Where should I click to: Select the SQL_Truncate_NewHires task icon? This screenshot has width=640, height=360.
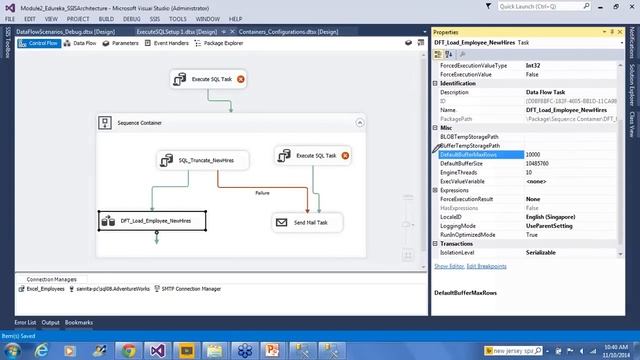[x=167, y=160]
